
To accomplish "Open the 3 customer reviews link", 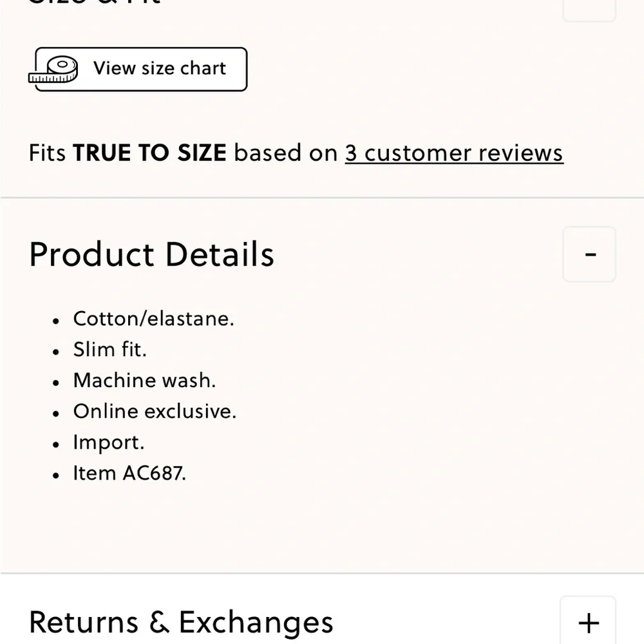I will pyautogui.click(x=454, y=153).
